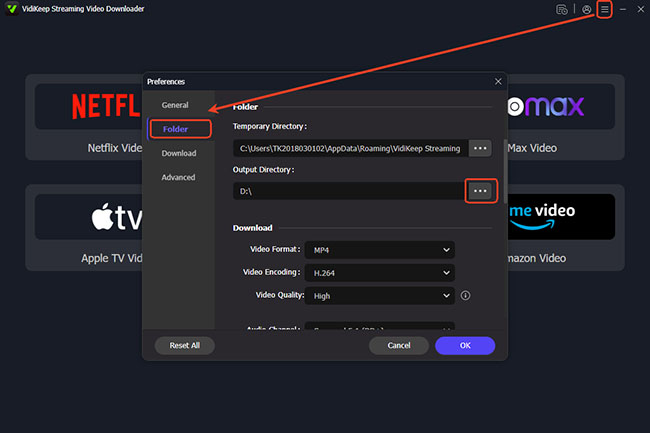The width and height of the screenshot is (650, 433).
Task: Browse for Temporary Directory folder
Action: (480, 148)
